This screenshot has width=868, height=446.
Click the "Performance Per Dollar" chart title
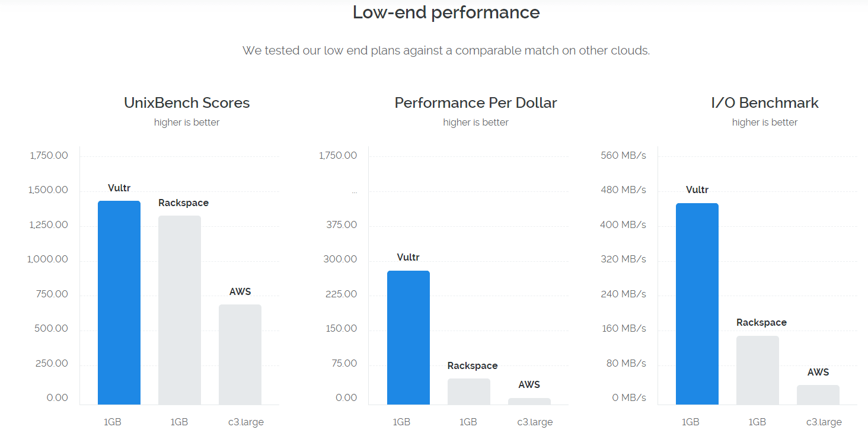pos(476,102)
